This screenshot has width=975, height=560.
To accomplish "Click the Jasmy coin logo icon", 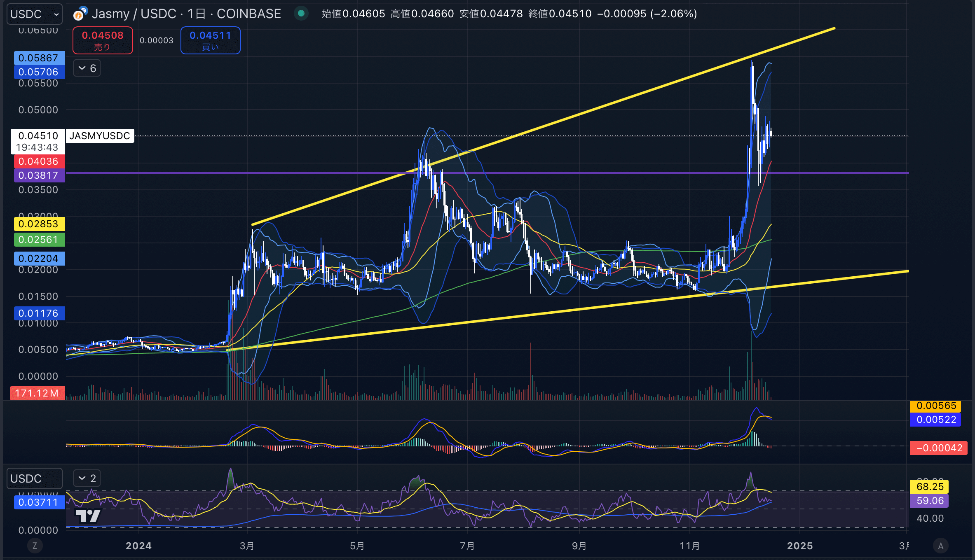I will (x=80, y=14).
